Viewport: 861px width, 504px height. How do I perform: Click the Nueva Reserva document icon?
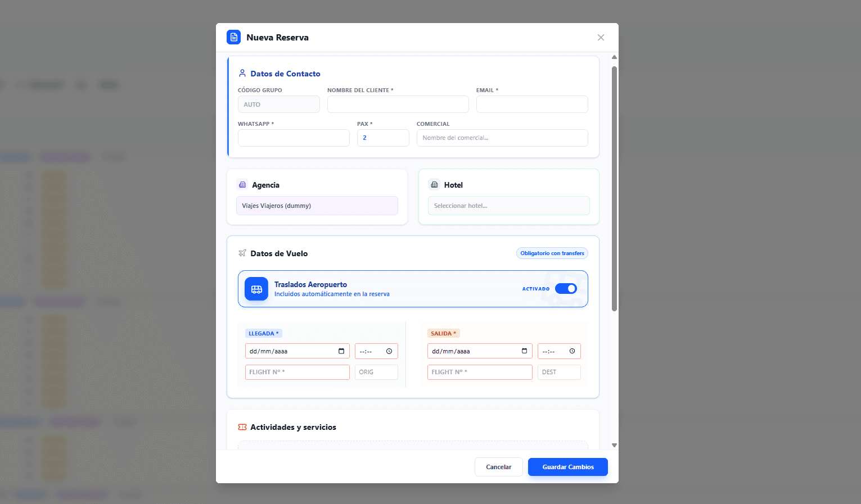233,37
